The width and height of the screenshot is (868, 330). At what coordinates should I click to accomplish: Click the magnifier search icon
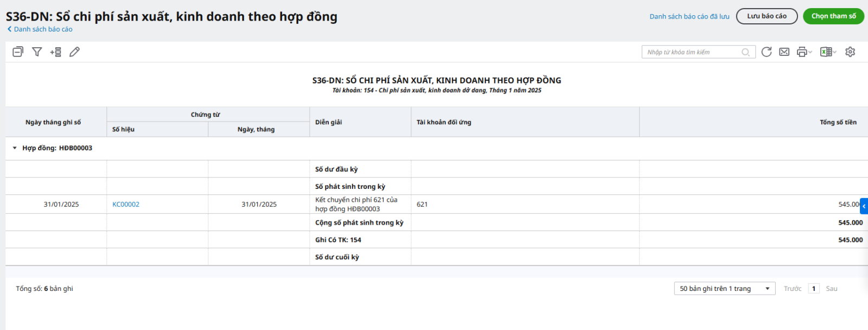746,53
